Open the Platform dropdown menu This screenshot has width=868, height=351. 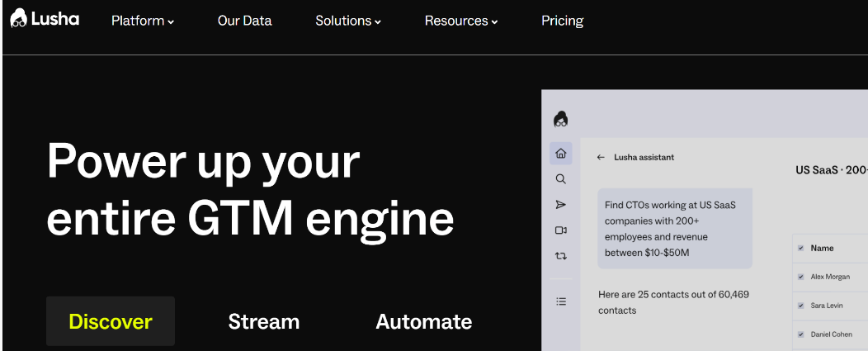point(143,21)
